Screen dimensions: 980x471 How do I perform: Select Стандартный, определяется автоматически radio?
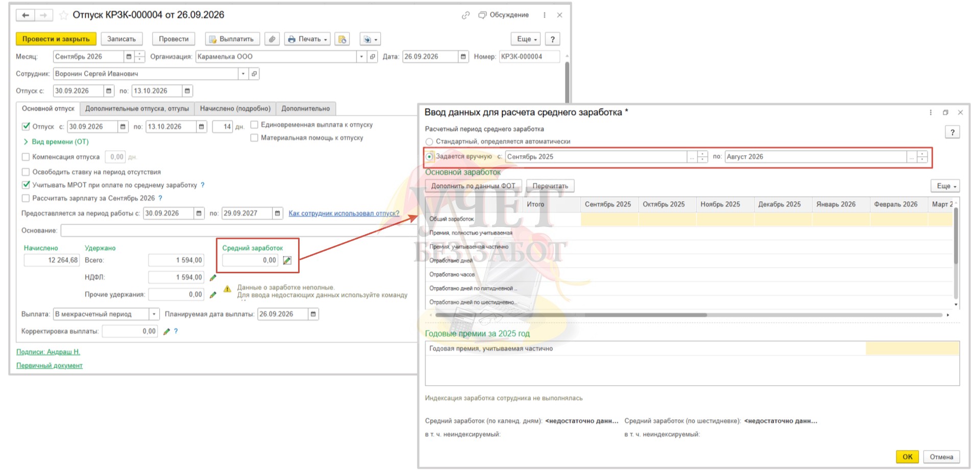tap(429, 142)
